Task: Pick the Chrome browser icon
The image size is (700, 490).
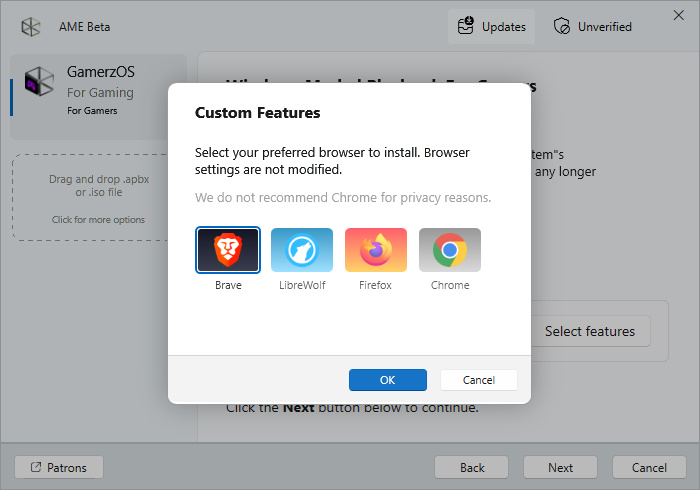Action: [450, 250]
